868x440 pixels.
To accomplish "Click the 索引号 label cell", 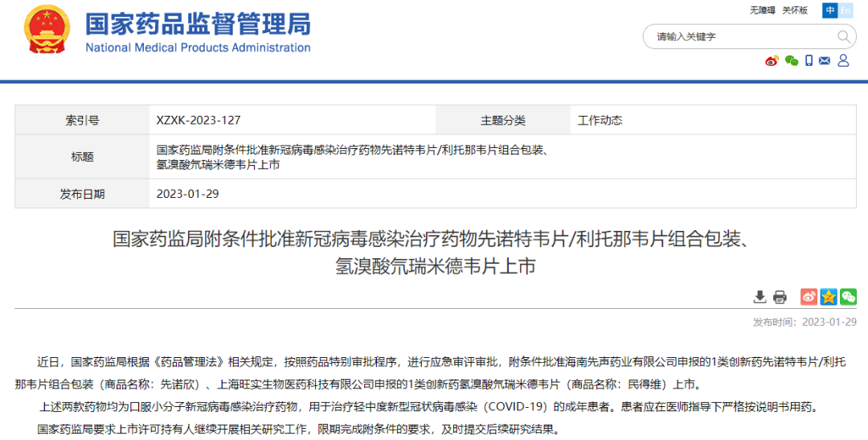I will click(82, 120).
